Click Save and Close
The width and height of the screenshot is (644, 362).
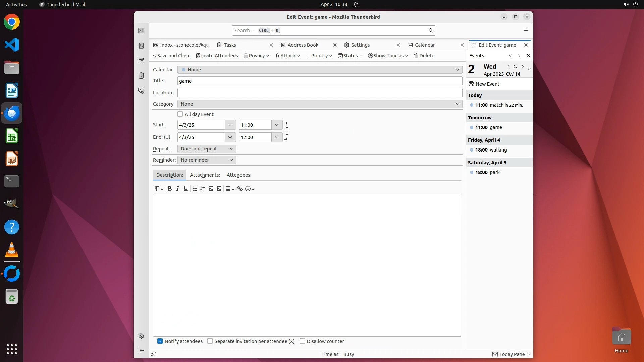tap(171, 56)
